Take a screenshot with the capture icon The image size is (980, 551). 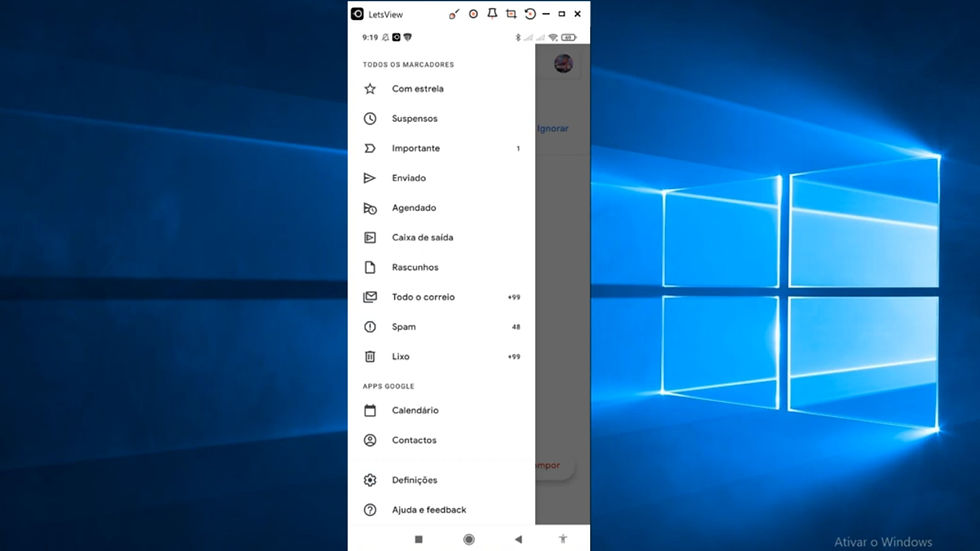511,14
